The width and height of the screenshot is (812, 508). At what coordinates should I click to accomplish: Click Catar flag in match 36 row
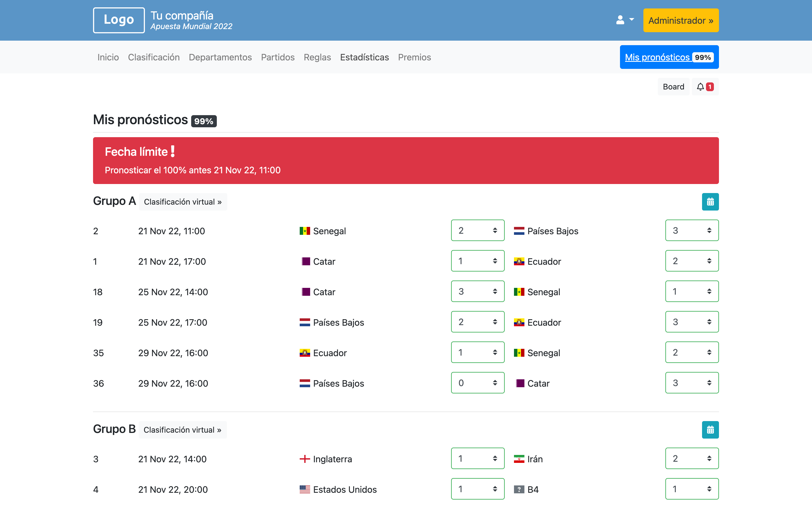(x=519, y=383)
